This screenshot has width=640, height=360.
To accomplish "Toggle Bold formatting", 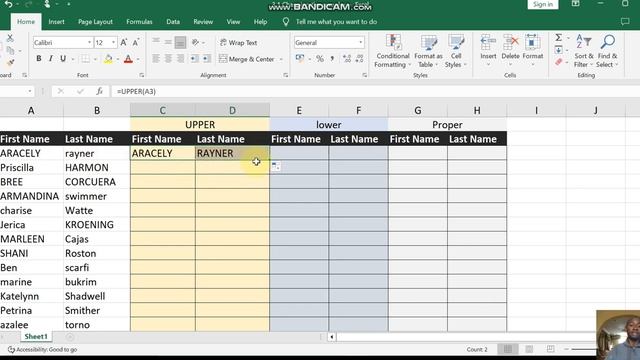I will click(x=39, y=59).
